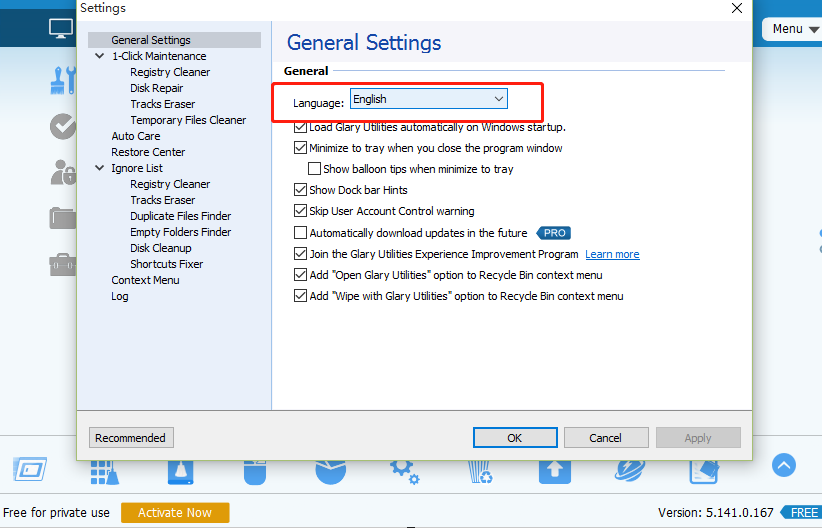
Task: Open Temporary Files Cleaner settings
Action: click(188, 120)
